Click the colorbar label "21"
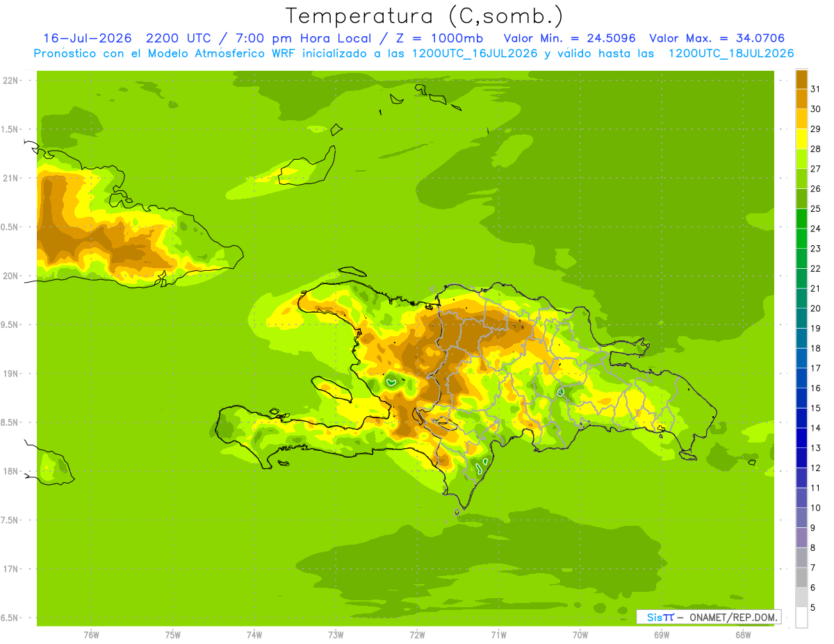Viewport: 834px width, 644px height. 815,288
